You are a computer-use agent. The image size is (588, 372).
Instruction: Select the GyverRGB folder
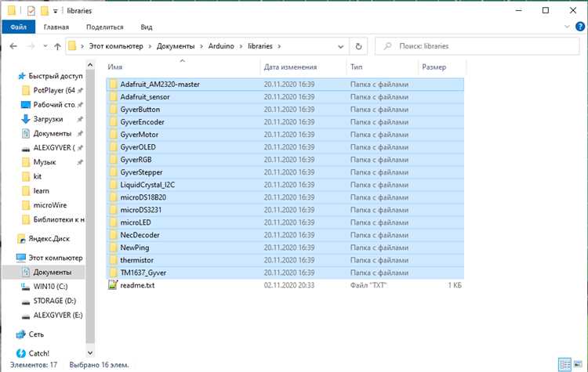point(285,160)
